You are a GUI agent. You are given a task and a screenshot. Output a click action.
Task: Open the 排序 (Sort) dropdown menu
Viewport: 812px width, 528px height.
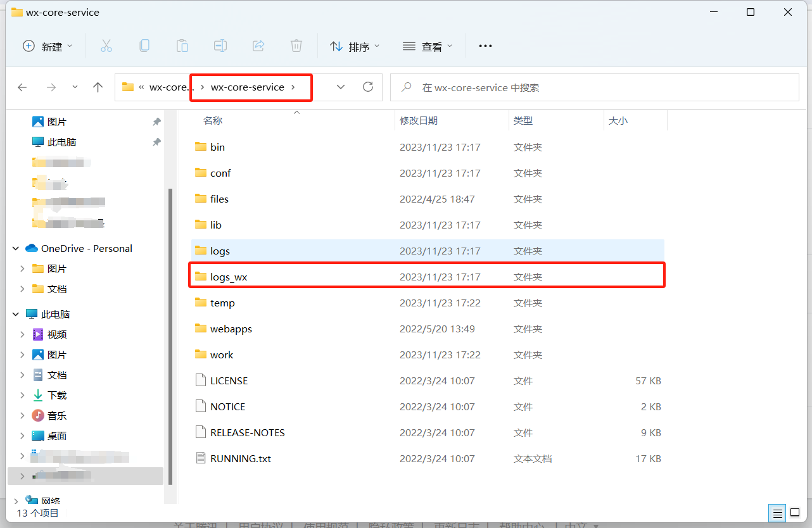point(355,46)
